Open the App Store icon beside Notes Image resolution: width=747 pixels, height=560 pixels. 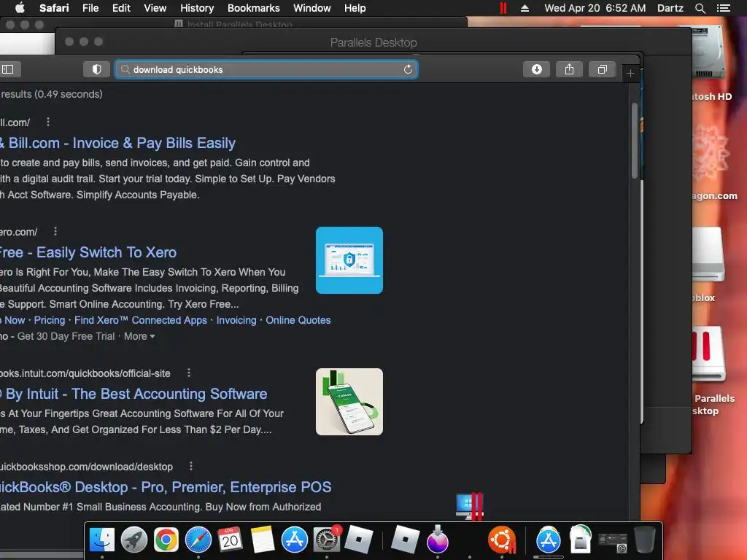(x=295, y=540)
